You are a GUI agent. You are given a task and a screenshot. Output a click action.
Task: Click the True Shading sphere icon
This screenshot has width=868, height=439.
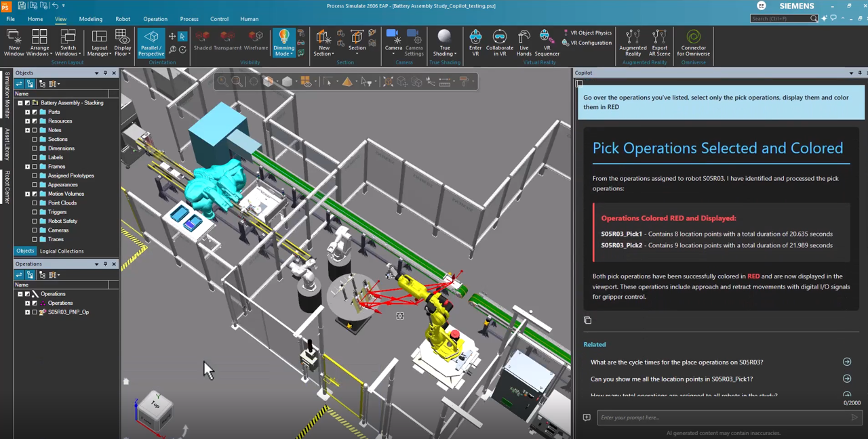[x=444, y=41]
